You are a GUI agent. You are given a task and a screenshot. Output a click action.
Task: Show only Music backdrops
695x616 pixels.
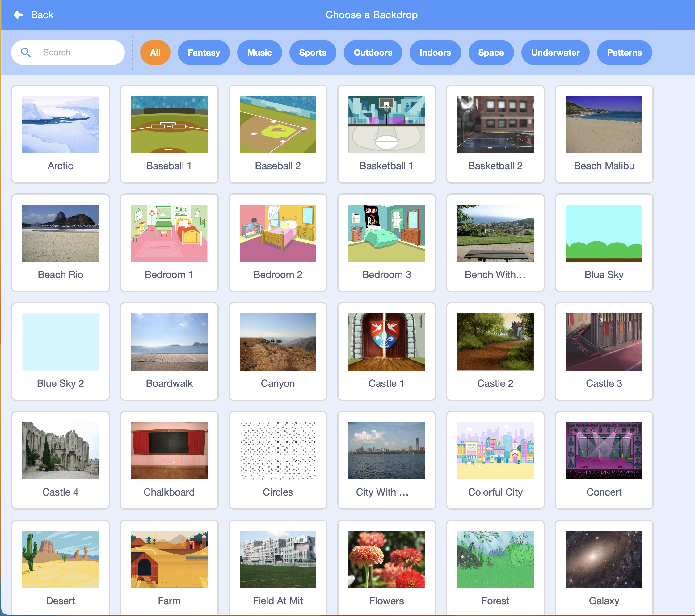pyautogui.click(x=259, y=53)
